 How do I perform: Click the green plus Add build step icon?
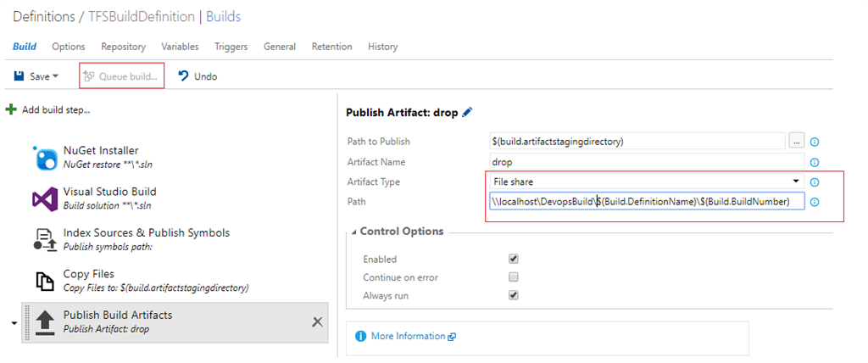pyautogui.click(x=11, y=109)
